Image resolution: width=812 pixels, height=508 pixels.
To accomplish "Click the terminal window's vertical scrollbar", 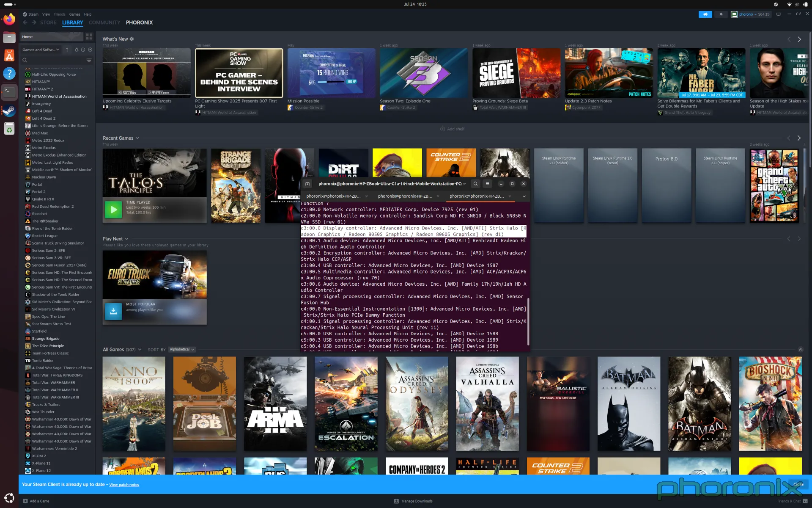I will (528, 322).
